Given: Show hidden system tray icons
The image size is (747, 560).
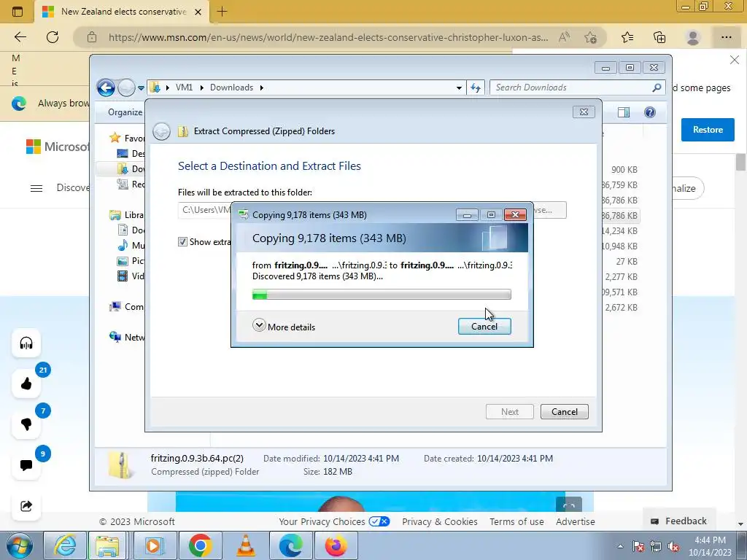Looking at the screenshot, I should (x=620, y=546).
